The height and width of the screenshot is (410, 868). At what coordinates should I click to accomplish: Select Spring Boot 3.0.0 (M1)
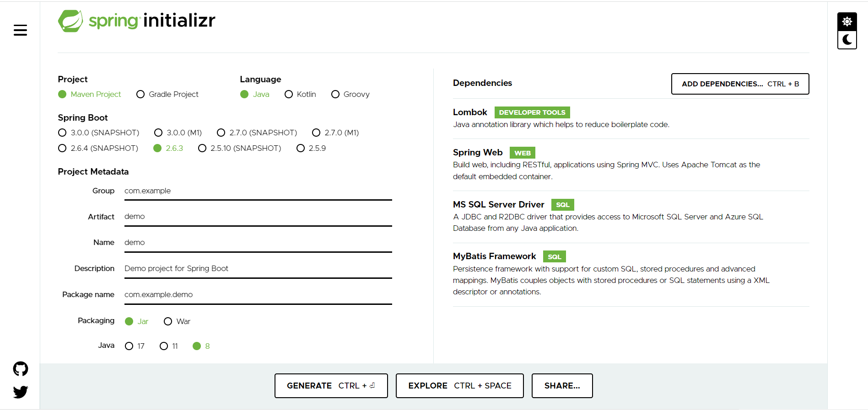(x=178, y=133)
